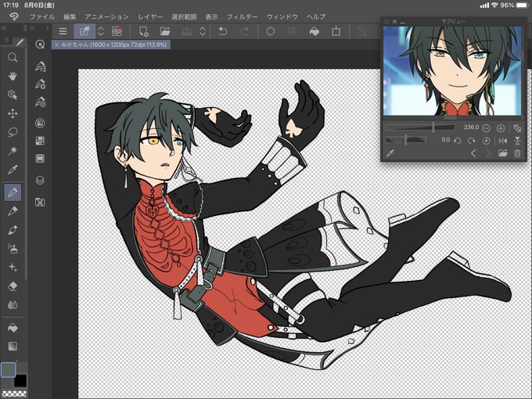Viewport: 532px width, 399px height.
Task: Undo the last action
Action: point(222,31)
